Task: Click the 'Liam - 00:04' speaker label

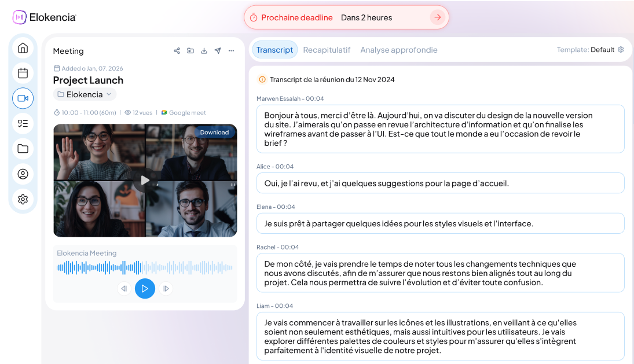Action: tap(274, 306)
